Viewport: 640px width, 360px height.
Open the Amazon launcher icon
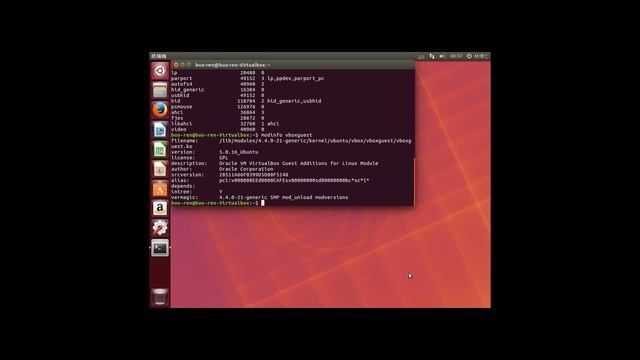(x=160, y=208)
